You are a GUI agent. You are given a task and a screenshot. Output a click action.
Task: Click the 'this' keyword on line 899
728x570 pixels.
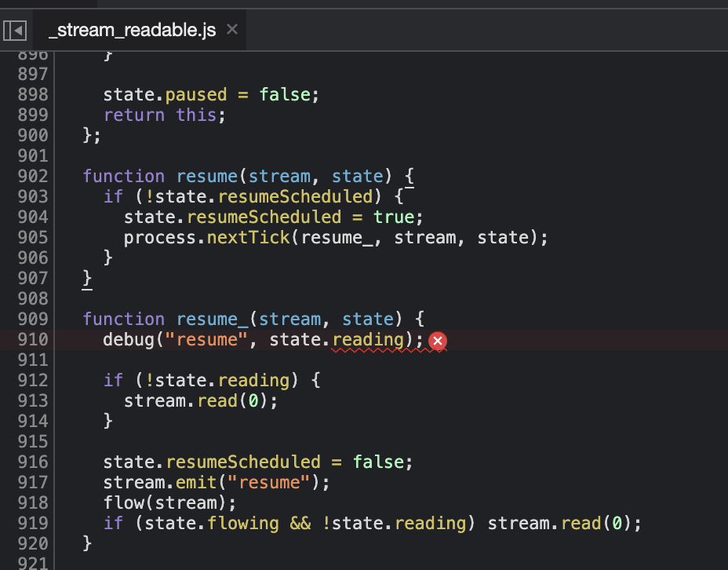click(196, 115)
